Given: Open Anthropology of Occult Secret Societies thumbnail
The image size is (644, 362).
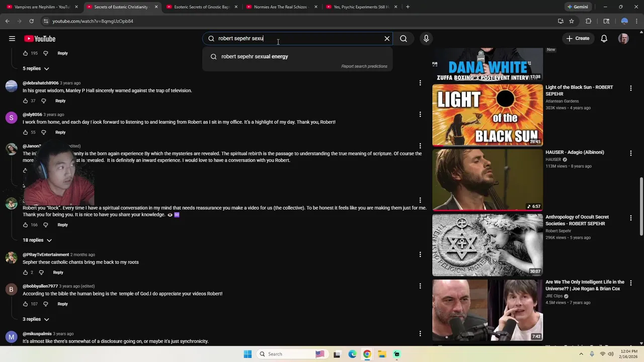Looking at the screenshot, I should [x=488, y=245].
